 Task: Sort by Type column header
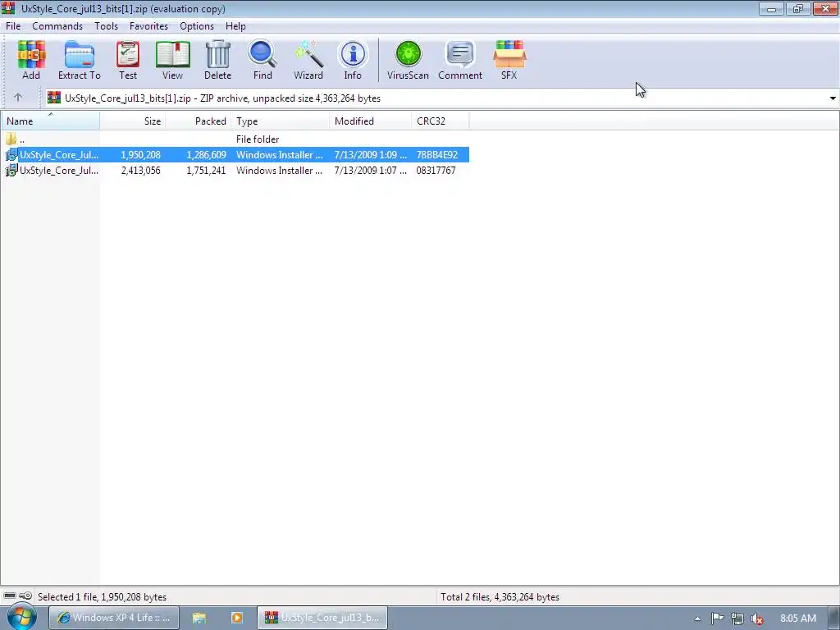point(281,121)
